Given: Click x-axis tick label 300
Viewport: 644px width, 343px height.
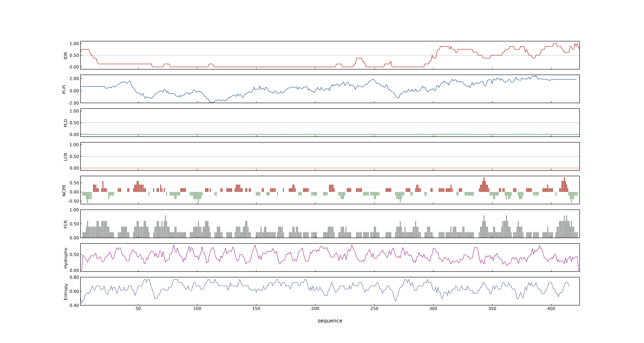Looking at the screenshot, I should pos(433,309).
